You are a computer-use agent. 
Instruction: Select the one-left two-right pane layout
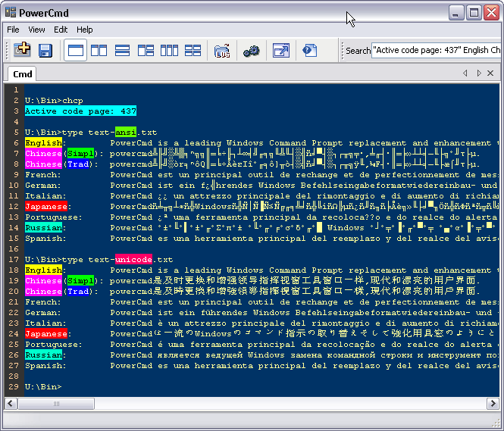146,51
